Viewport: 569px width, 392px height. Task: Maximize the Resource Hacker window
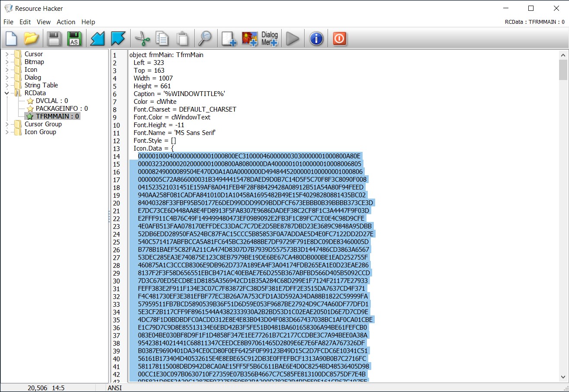531,8
